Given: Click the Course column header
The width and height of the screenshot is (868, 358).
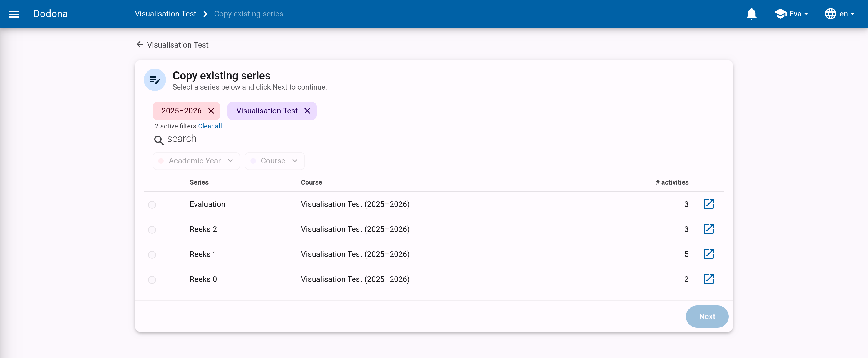Looking at the screenshot, I should pos(311,182).
